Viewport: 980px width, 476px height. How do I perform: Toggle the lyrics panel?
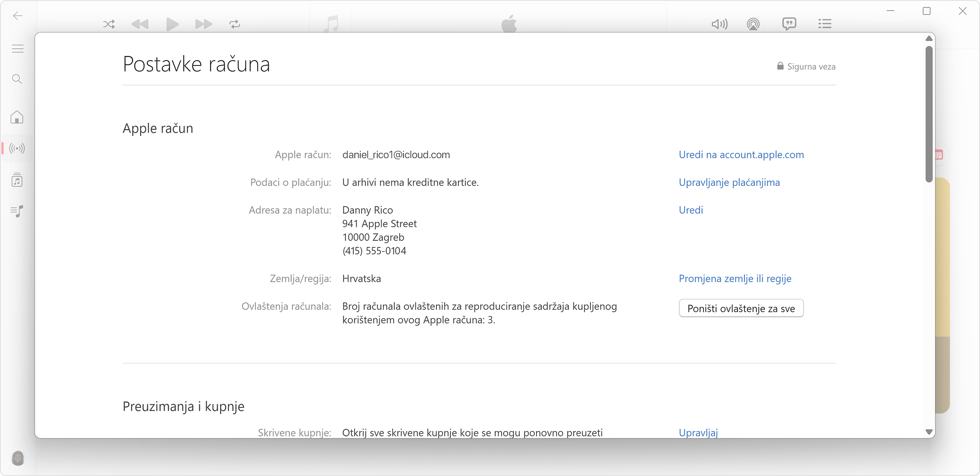[789, 24]
